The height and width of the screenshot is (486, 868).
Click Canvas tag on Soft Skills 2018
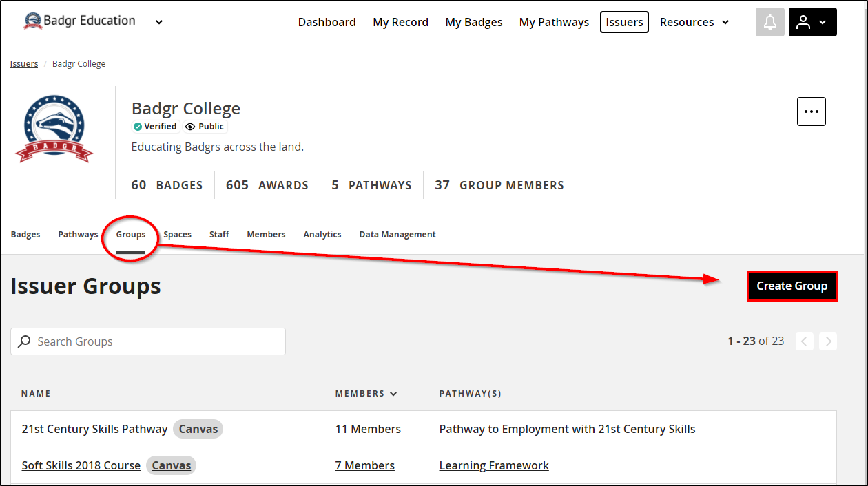(171, 465)
